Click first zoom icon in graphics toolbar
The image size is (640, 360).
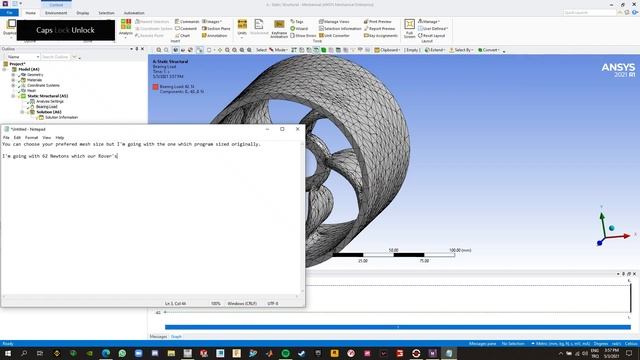click(159, 50)
